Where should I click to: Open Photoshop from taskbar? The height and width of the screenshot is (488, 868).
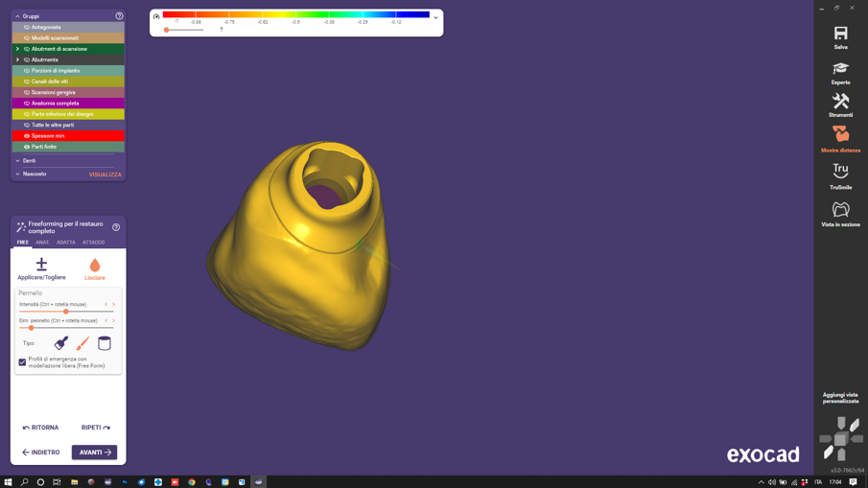pyautogui.click(x=125, y=482)
